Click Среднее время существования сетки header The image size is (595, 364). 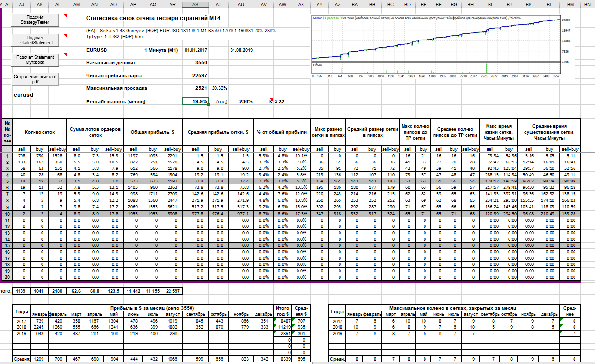(x=549, y=132)
